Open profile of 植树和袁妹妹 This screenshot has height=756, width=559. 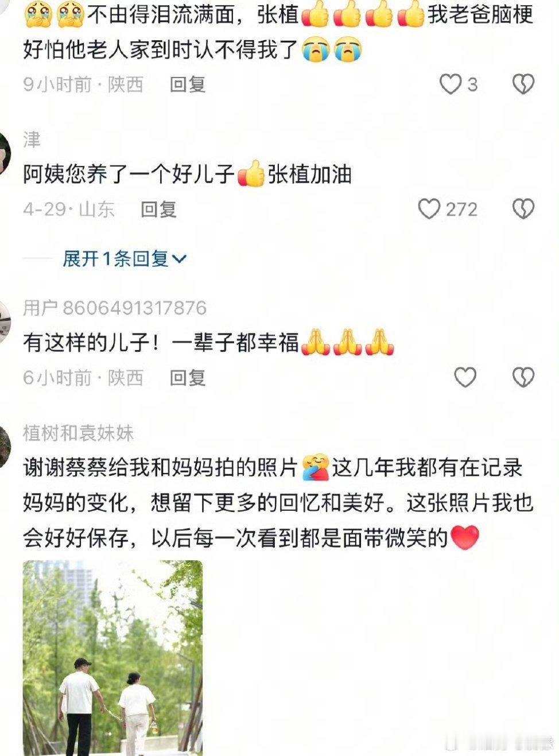pos(78,432)
